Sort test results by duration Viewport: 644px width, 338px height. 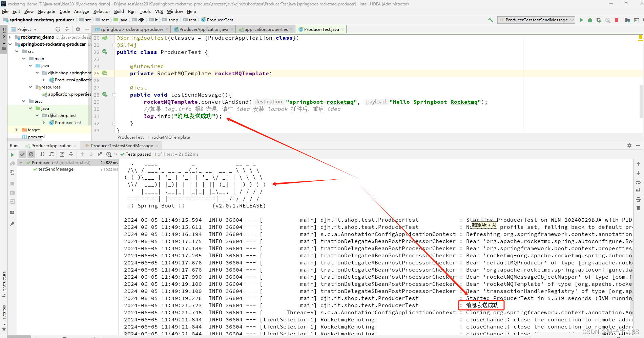pos(51,154)
